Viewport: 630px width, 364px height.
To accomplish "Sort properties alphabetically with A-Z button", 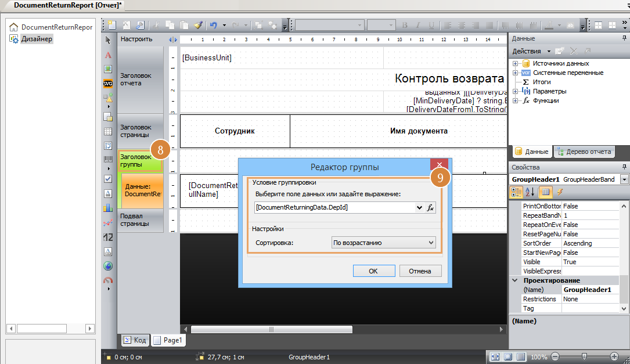I will [x=530, y=192].
